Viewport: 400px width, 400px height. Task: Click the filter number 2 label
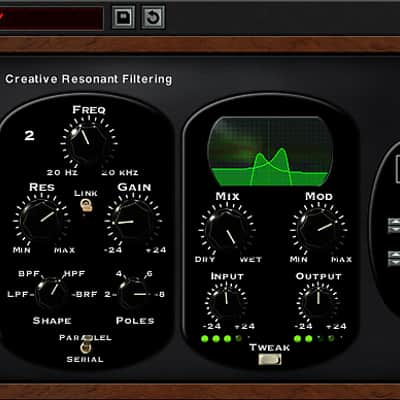29,135
